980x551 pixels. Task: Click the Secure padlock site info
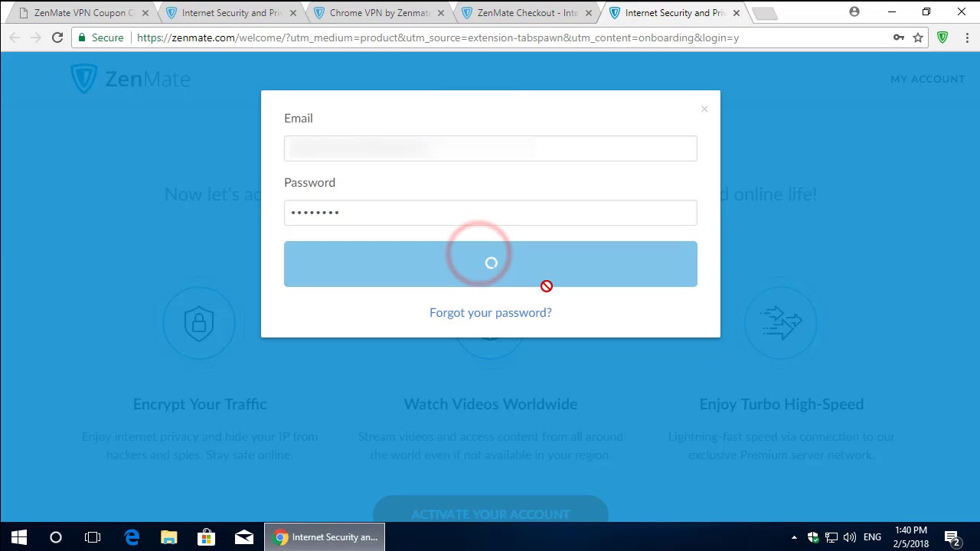click(100, 37)
